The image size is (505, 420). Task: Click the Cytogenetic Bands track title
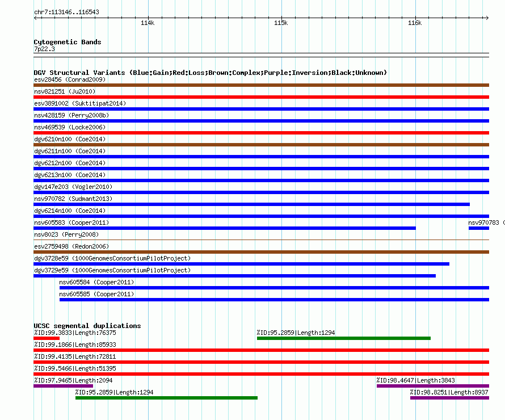coord(68,42)
